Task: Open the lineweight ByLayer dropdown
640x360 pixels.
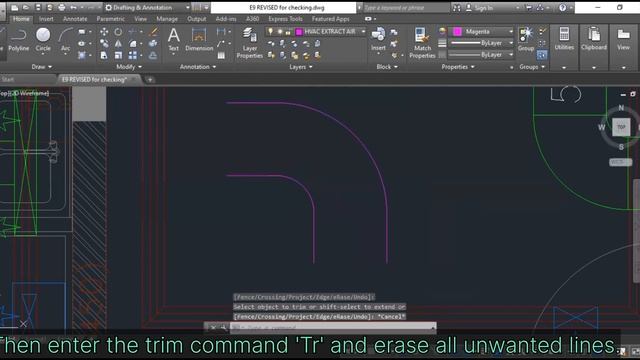Action: (511, 43)
